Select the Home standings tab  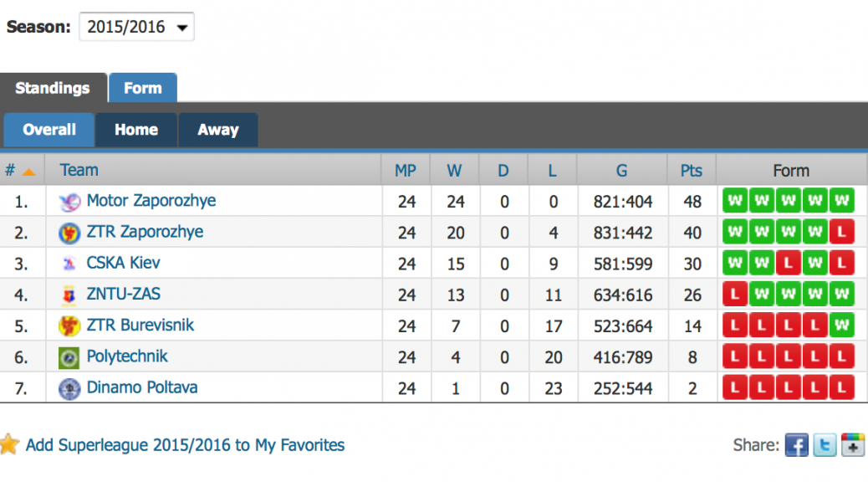point(136,130)
